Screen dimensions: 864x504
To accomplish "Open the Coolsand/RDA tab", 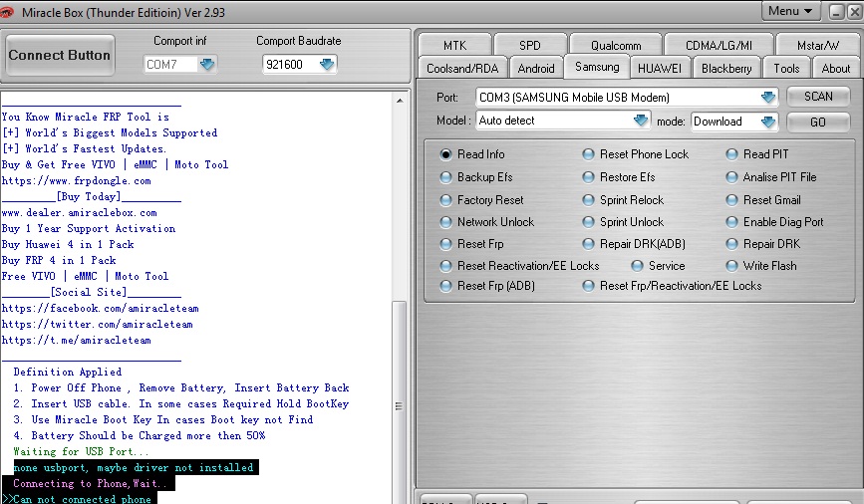I will (x=462, y=69).
